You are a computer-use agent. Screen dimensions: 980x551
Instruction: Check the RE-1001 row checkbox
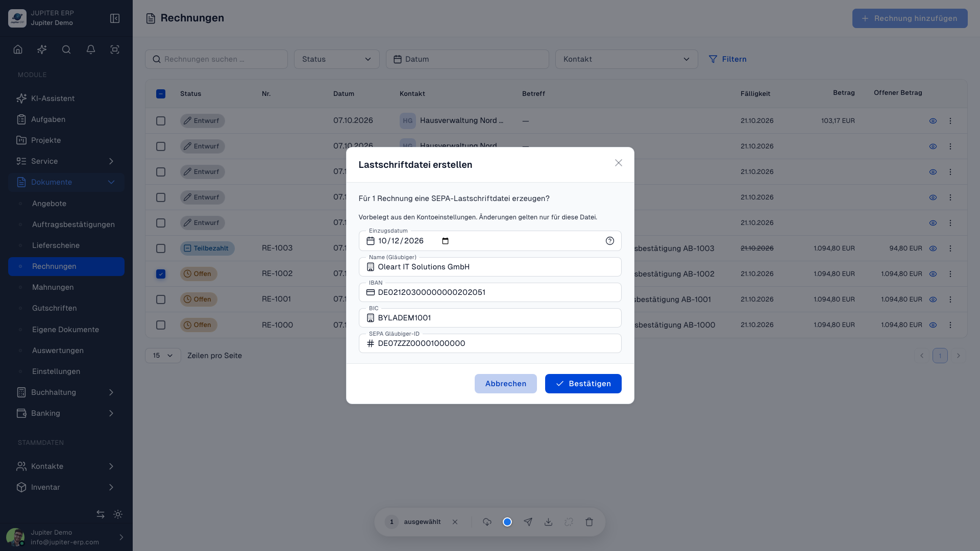pyautogui.click(x=161, y=299)
